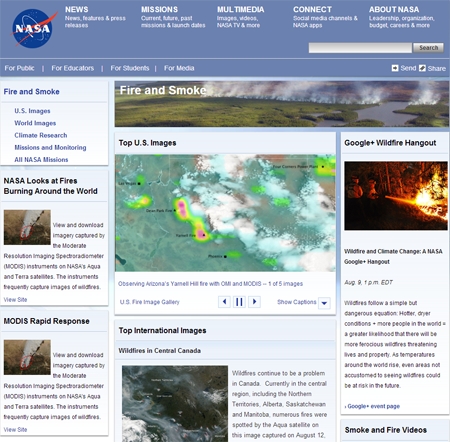Focus the search input field
This screenshot has height=442, width=450.
coord(360,48)
